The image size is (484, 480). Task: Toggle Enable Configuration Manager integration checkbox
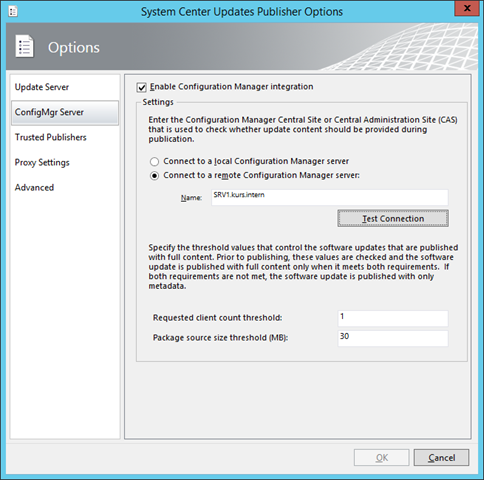141,88
